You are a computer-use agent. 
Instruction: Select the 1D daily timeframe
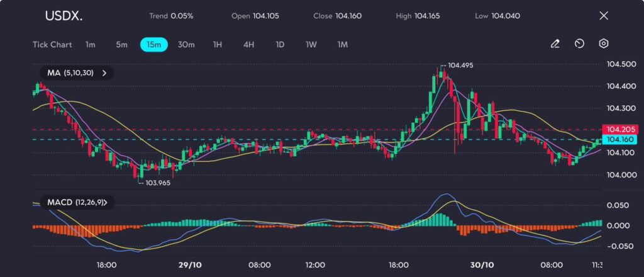click(x=280, y=45)
